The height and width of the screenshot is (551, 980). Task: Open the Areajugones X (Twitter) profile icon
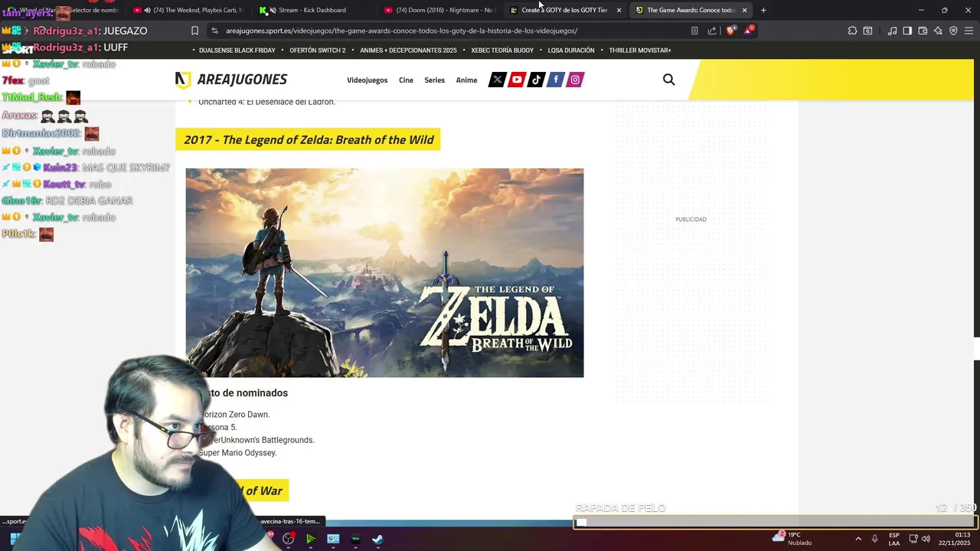coord(497,80)
